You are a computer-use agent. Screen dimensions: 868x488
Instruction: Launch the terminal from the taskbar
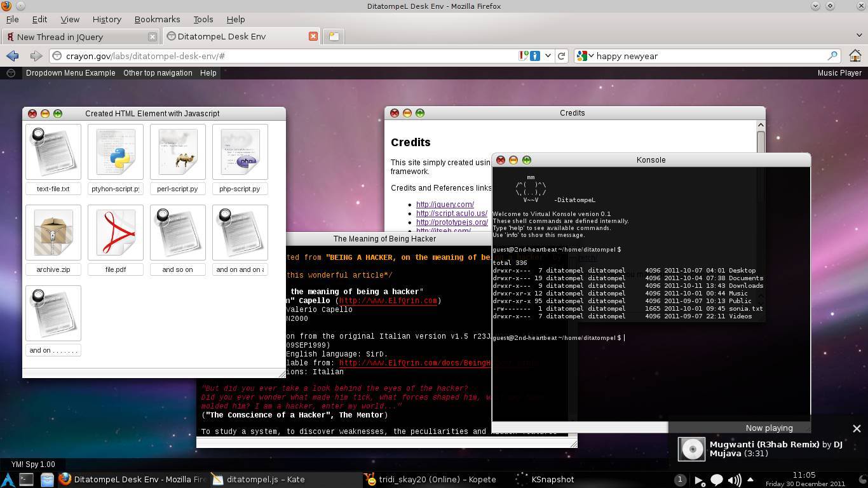point(26,480)
